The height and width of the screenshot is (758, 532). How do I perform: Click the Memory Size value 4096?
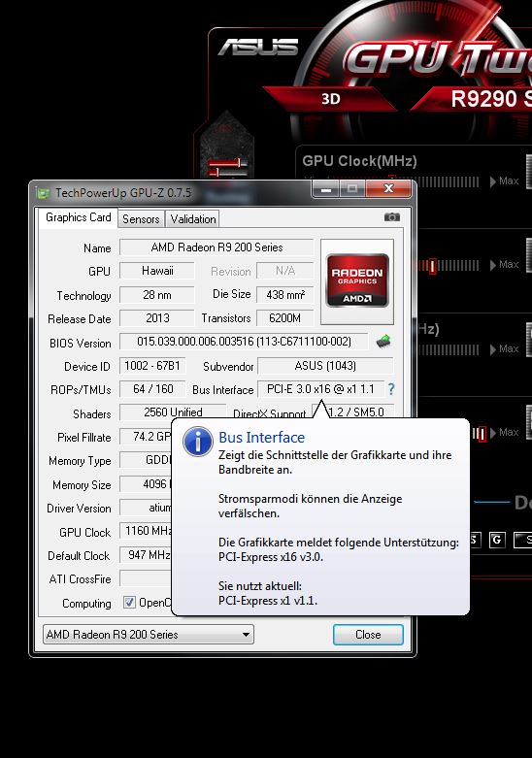(146, 484)
